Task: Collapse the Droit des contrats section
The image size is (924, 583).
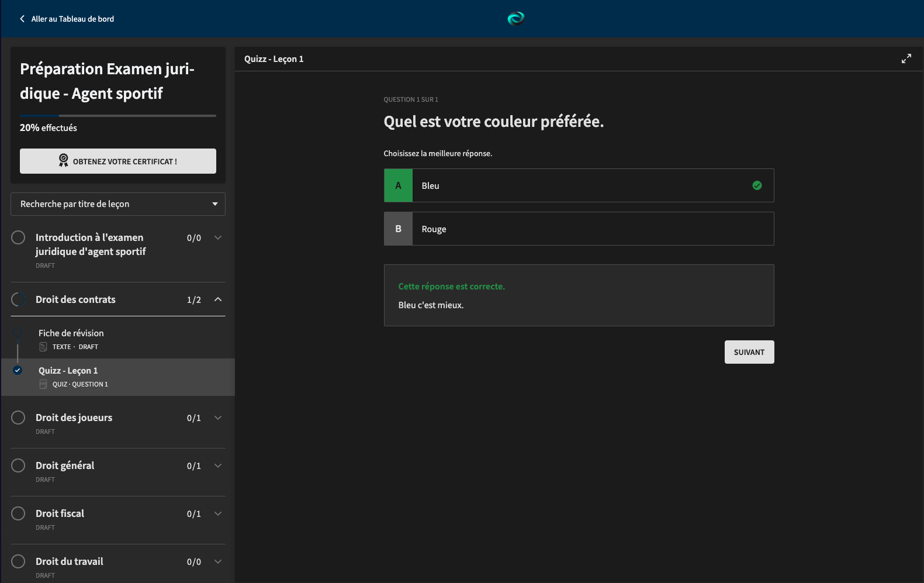Action: (x=218, y=299)
